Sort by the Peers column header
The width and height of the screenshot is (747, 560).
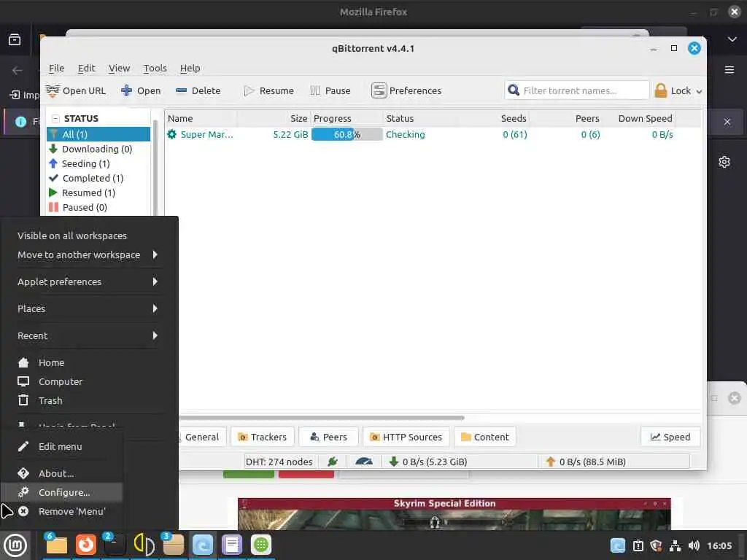(x=565, y=119)
